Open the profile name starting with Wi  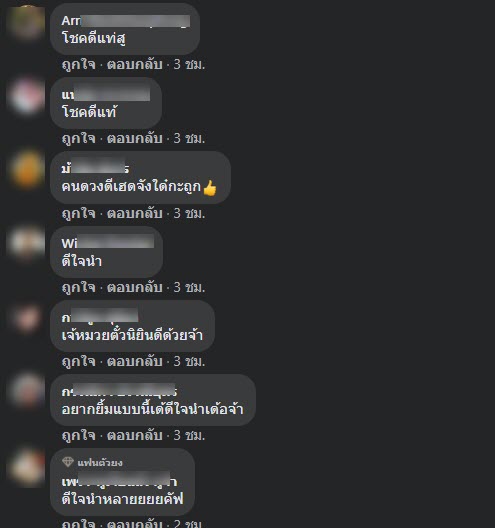point(108,242)
